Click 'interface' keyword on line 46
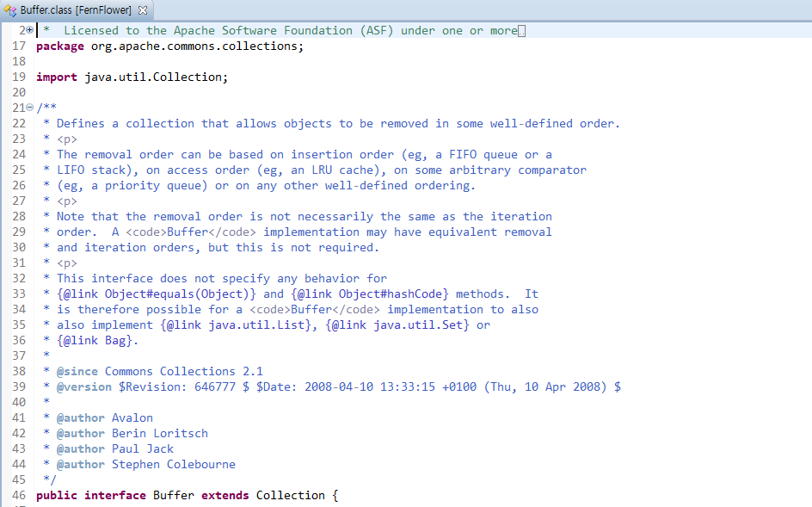The width and height of the screenshot is (812, 507). (115, 496)
